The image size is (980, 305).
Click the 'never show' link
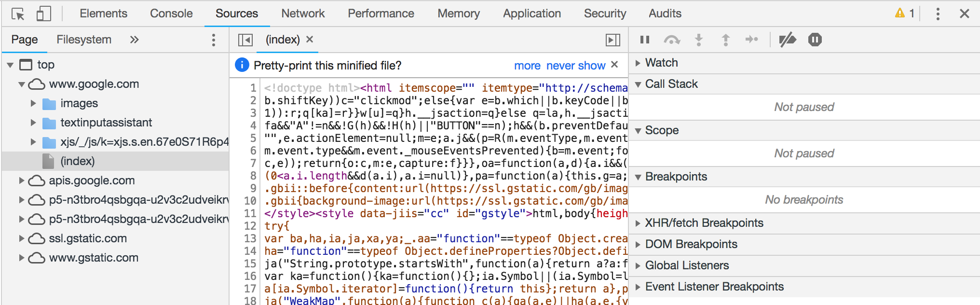576,66
